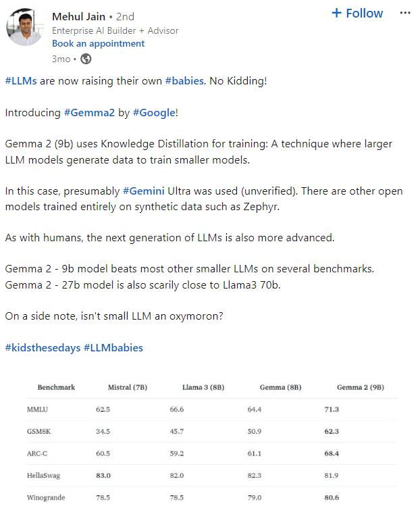Open the #Google hashtag
Viewport: 420px width, 521px height.
click(x=155, y=112)
